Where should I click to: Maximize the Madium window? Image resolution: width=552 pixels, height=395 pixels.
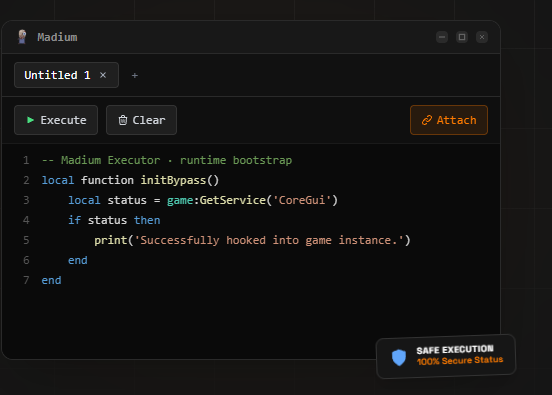[462, 37]
